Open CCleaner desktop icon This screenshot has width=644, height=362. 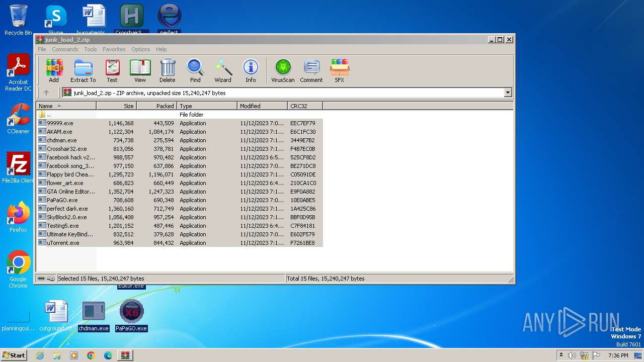(18, 119)
